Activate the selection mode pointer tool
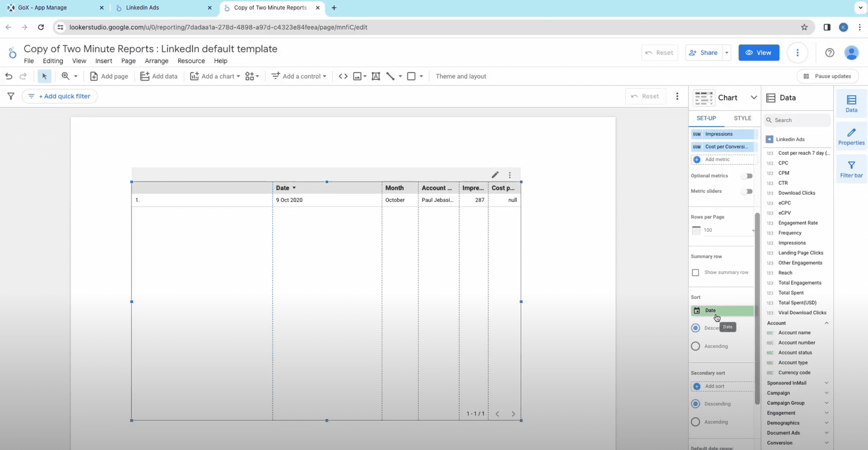 coord(44,76)
